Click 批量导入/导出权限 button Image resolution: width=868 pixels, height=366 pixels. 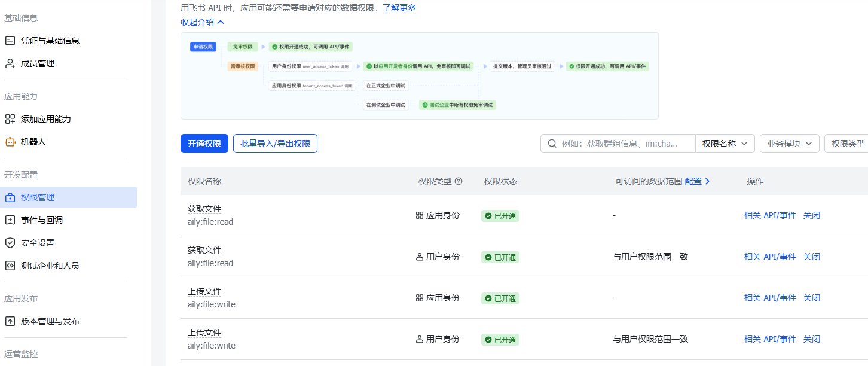[x=275, y=144]
